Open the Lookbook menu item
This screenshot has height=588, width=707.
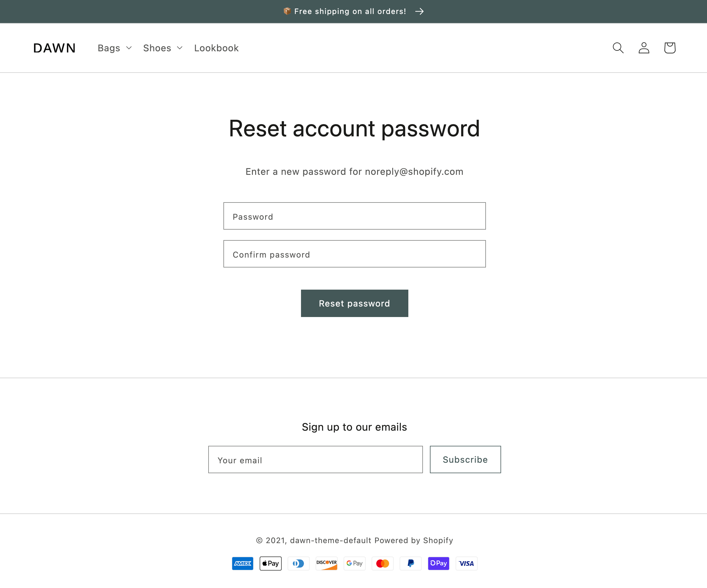point(216,48)
